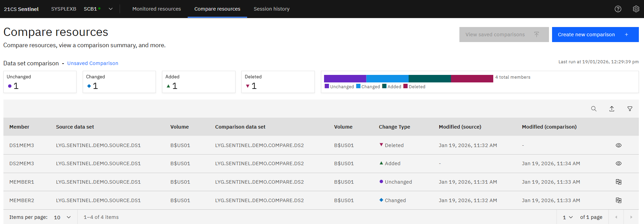Switch to Session history tab

271,9
